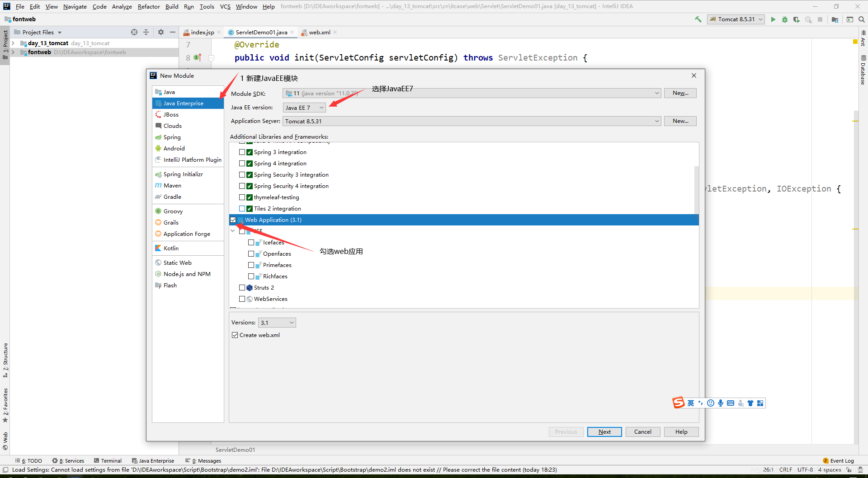Viewport: 868px width, 478px height.
Task: Uncheck the Web Application (3.1) checkbox
Action: (x=233, y=220)
